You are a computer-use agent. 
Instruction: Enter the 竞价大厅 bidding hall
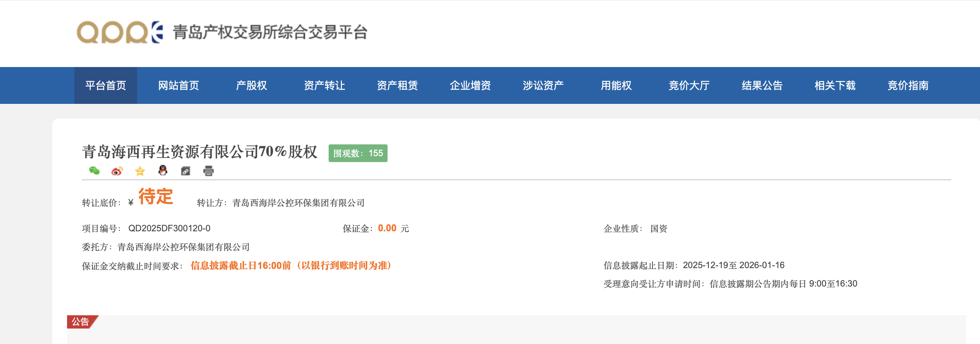tap(689, 85)
